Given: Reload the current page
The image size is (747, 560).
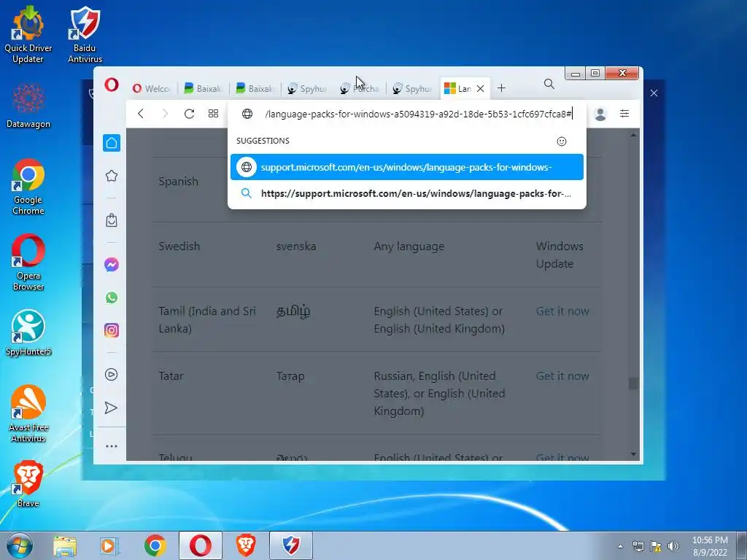Looking at the screenshot, I should coord(189,114).
